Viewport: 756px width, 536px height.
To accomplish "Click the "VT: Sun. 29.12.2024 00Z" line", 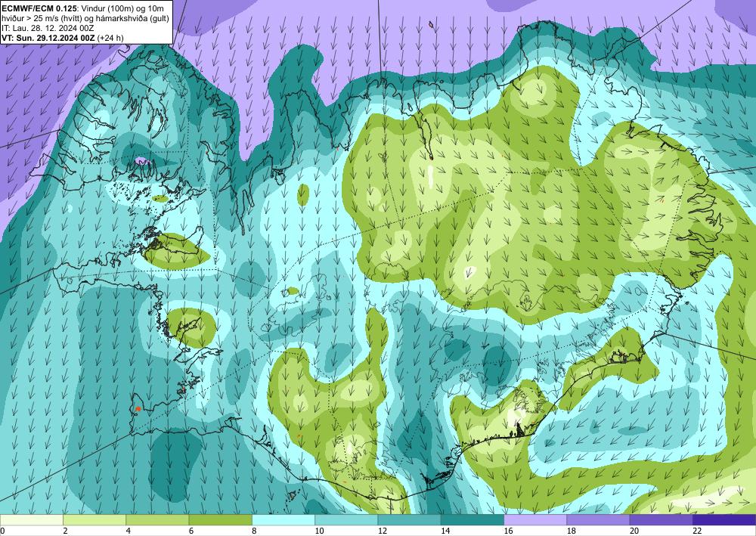I will 48,38.
